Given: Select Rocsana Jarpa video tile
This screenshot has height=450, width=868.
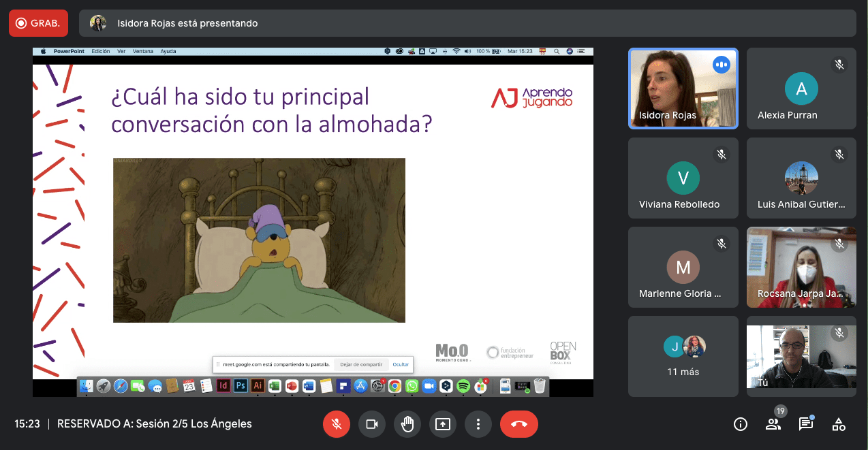Looking at the screenshot, I should click(x=801, y=267).
